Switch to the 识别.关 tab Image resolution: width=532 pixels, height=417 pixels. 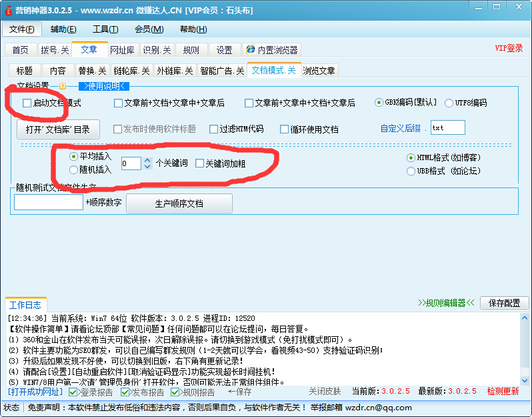point(157,50)
